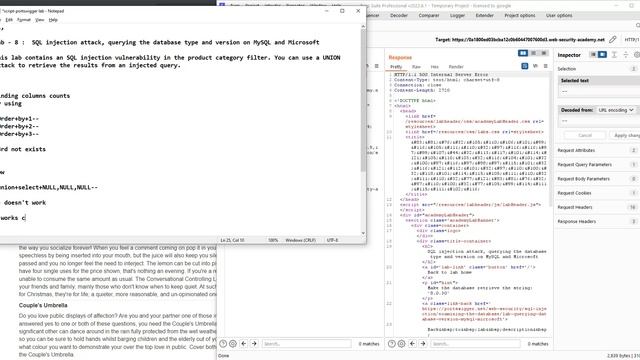Open the User options tab
640x360 pixels.
click(x=559, y=16)
